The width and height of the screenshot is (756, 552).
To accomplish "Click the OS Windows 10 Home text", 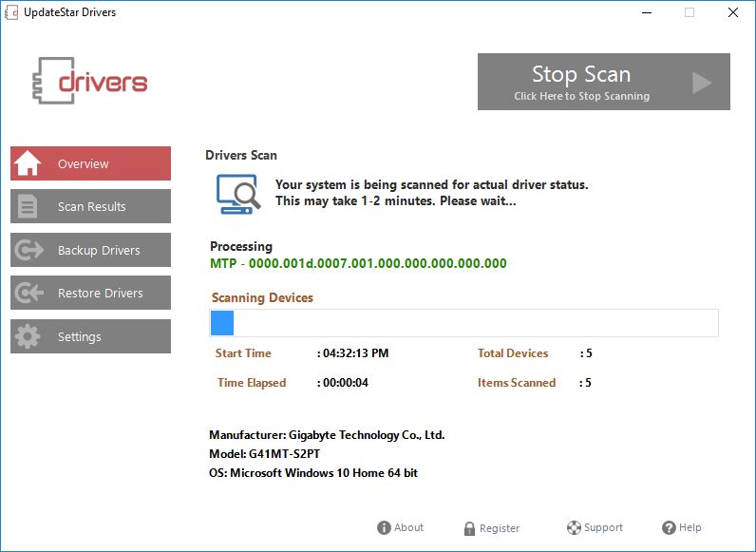I will pos(312,473).
